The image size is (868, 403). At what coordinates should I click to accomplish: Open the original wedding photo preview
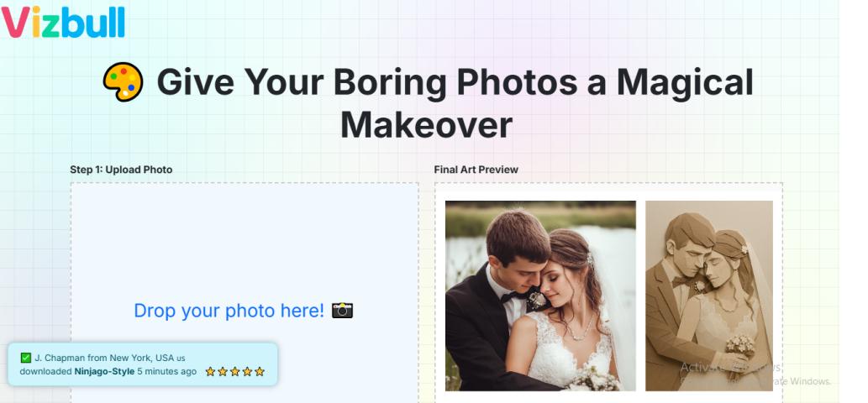coord(540,296)
